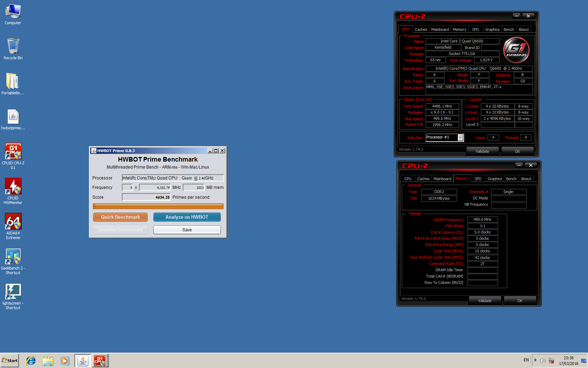
Task: Click OK in the bottom CPU-Z window
Action: [520, 301]
